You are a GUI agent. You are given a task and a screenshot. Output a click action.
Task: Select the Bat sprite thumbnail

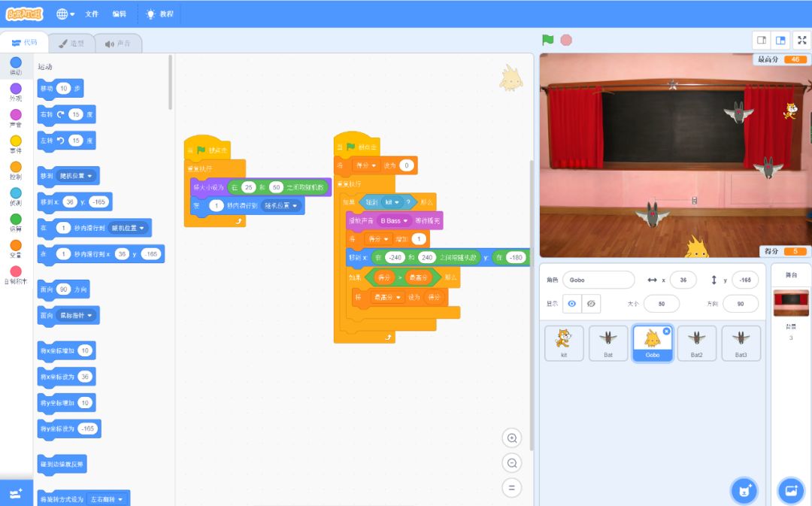(608, 343)
